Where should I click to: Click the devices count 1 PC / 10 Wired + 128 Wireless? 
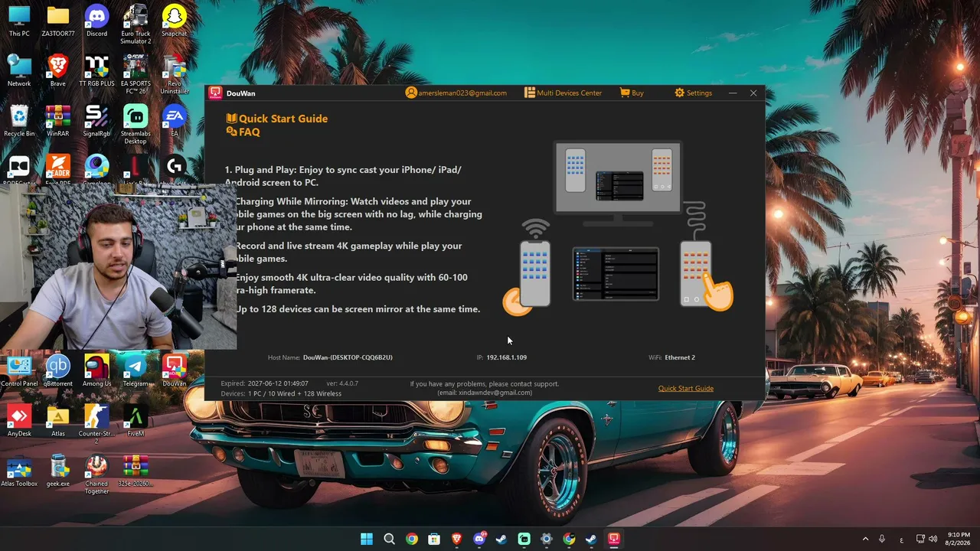coord(295,393)
